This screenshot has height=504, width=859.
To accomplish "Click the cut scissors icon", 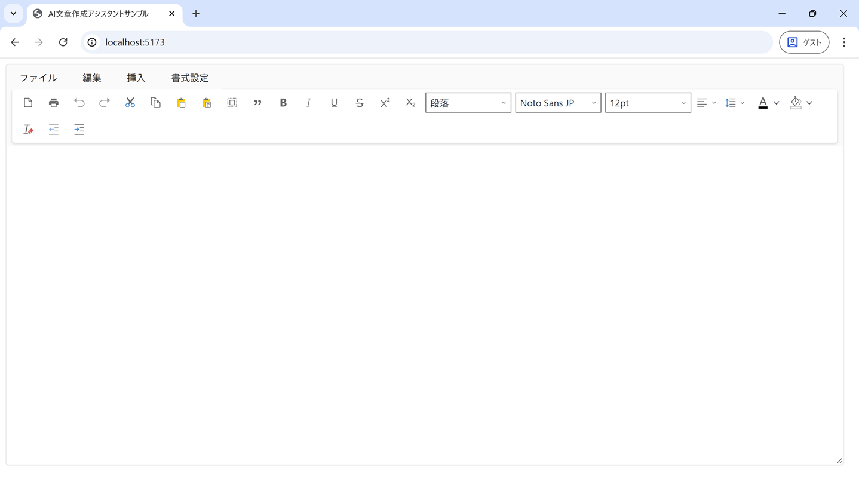I will 130,103.
